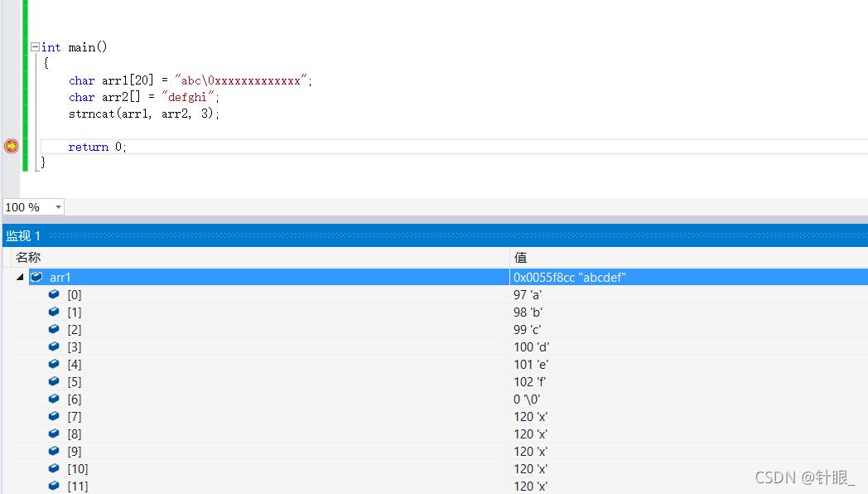This screenshot has width=868, height=494.
Task: Click the cube icon for element [10]
Action: [54, 468]
